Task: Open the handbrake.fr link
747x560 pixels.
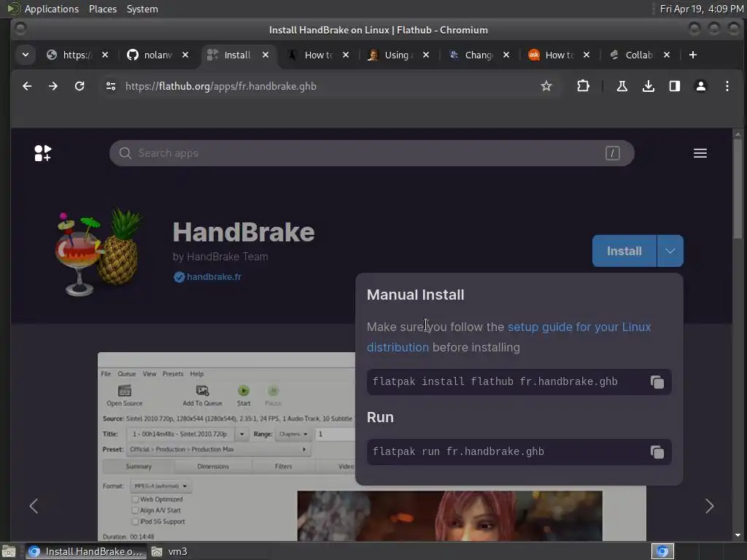Action: pyautogui.click(x=214, y=277)
